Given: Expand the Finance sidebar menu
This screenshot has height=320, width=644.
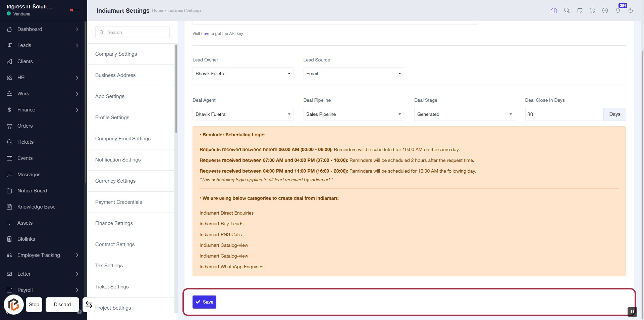Looking at the screenshot, I should pyautogui.click(x=43, y=110).
